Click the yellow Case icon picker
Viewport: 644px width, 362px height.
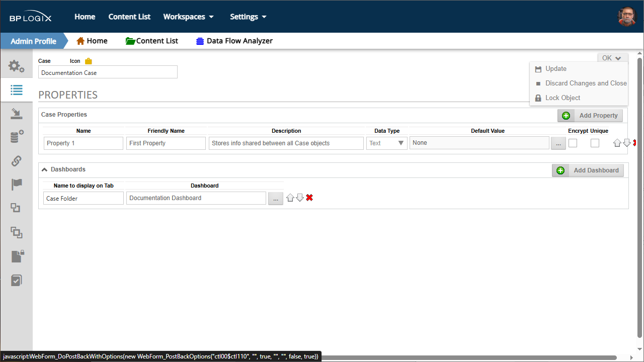pos(89,61)
